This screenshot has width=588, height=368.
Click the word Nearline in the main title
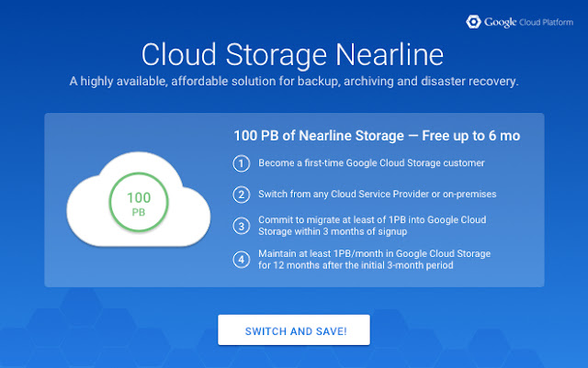[x=378, y=52]
